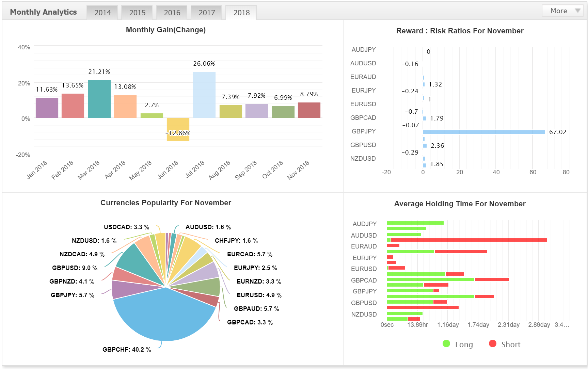Click the Mar 2018 teal bar
The width and height of the screenshot is (588, 369).
pyautogui.click(x=99, y=99)
